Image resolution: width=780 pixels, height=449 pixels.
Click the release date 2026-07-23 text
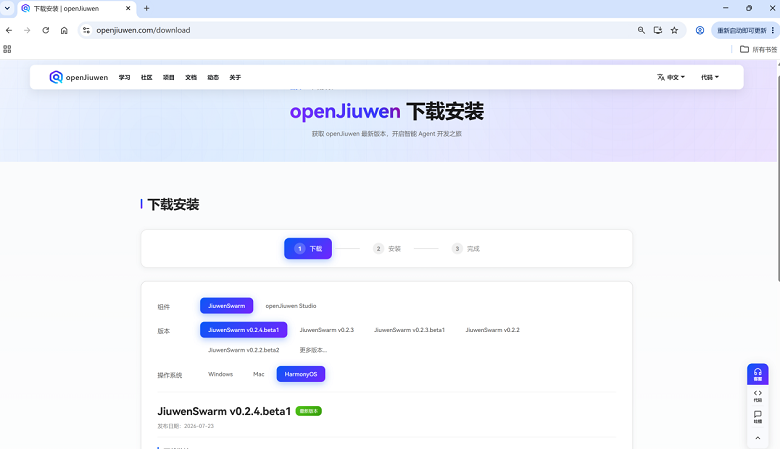[198, 426]
